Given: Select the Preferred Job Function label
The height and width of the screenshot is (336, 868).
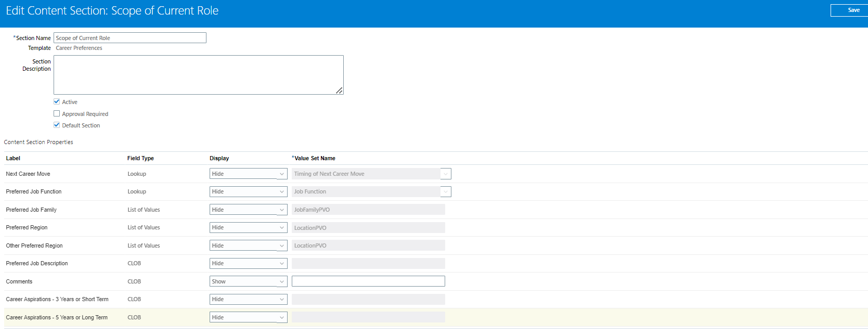Looking at the screenshot, I should [34, 191].
